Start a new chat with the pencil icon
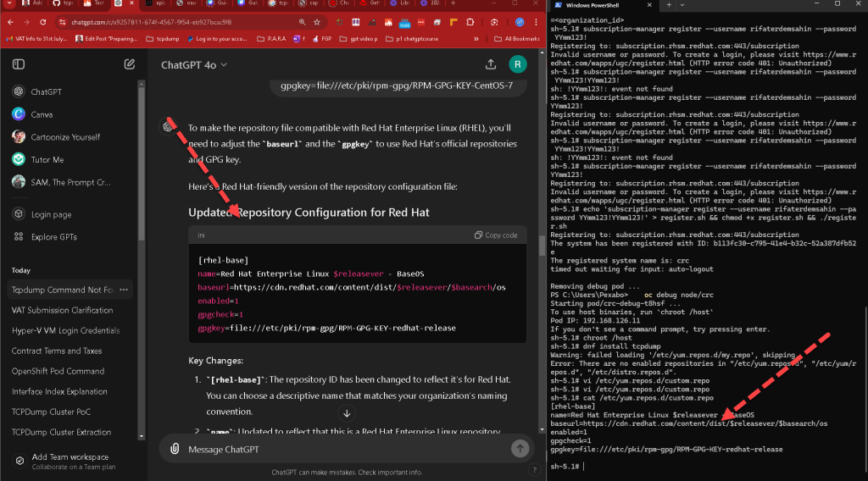 (x=130, y=64)
